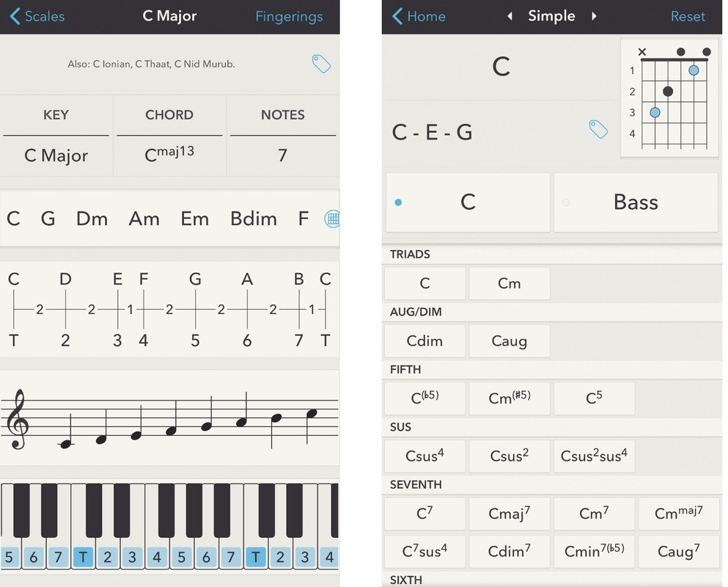Choose the Csus2 chord
This screenshot has width=728, height=587.
click(x=510, y=456)
